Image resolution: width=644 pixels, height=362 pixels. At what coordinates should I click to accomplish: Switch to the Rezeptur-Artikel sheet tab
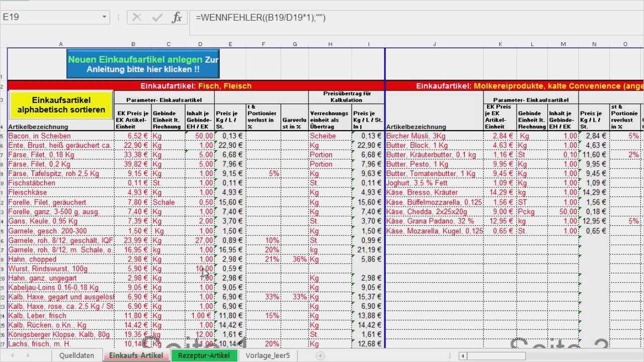tap(204, 355)
